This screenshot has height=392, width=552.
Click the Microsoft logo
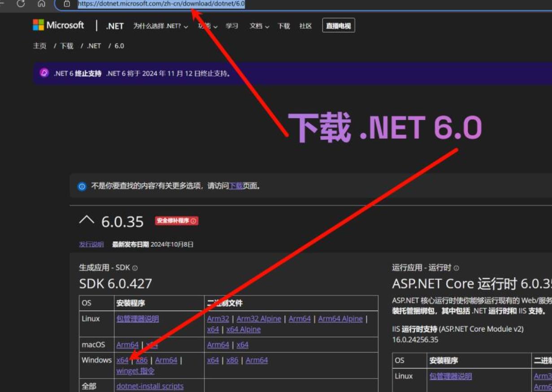pyautogui.click(x=58, y=26)
